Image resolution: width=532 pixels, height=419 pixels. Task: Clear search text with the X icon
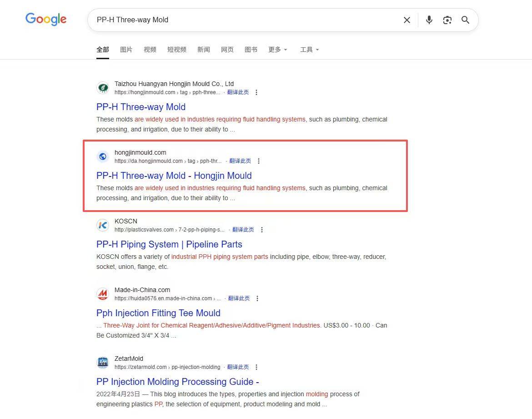tap(407, 20)
